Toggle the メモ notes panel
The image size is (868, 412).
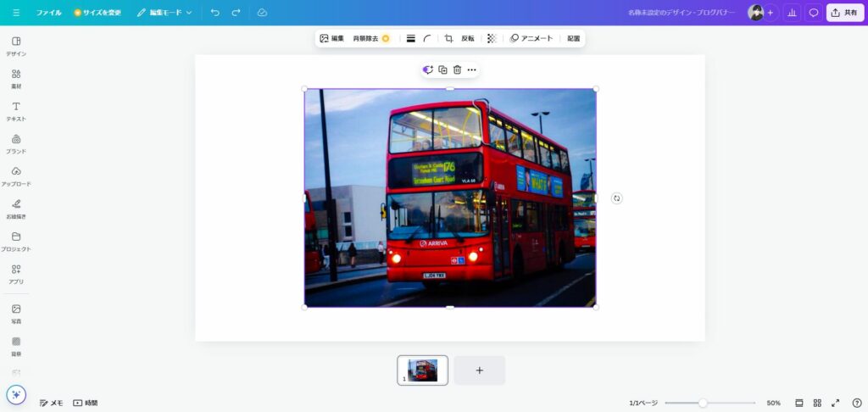[51, 403]
